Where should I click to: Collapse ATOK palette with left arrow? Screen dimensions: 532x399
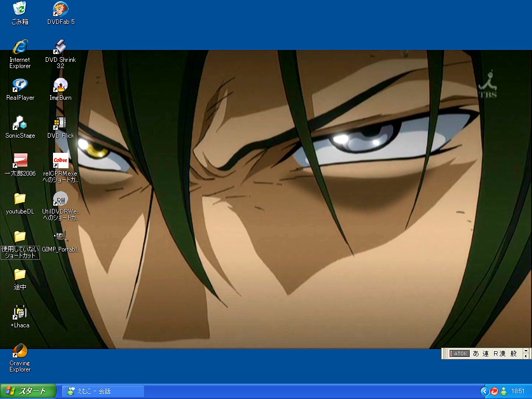pos(526,356)
